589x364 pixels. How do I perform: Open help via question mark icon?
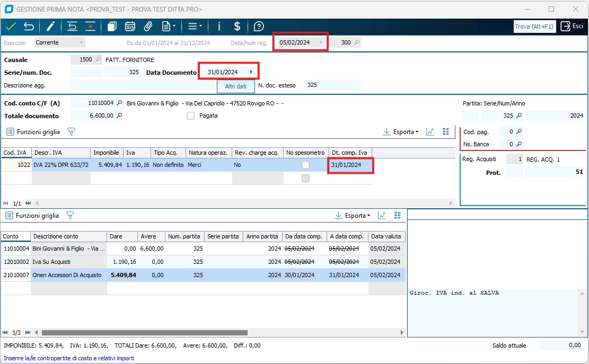point(259,26)
